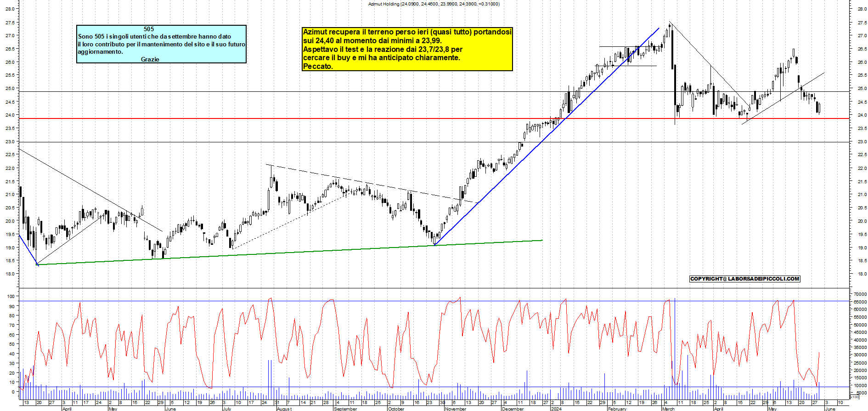Click the 'September' month label
This screenshot has width=868, height=411.
click(345, 409)
